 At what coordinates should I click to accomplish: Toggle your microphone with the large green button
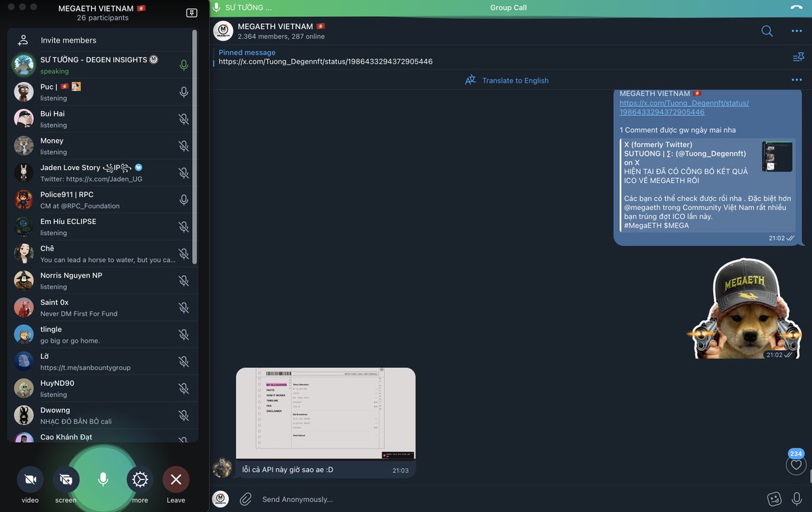(x=103, y=479)
